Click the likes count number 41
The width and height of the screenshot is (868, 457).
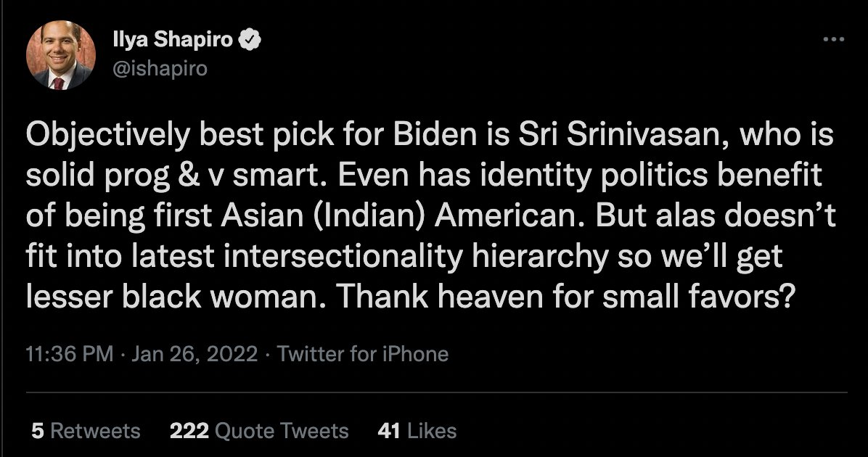click(x=389, y=431)
